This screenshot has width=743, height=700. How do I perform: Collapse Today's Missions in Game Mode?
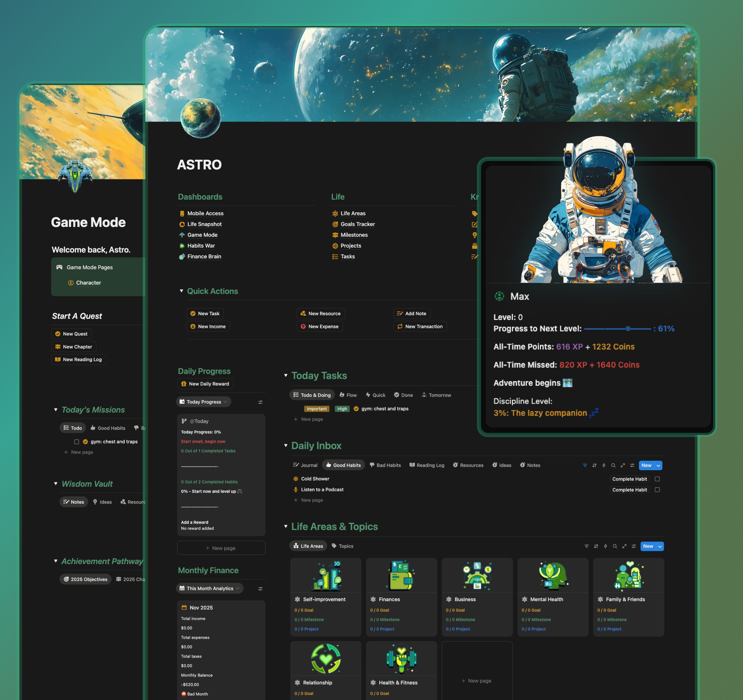click(x=56, y=410)
